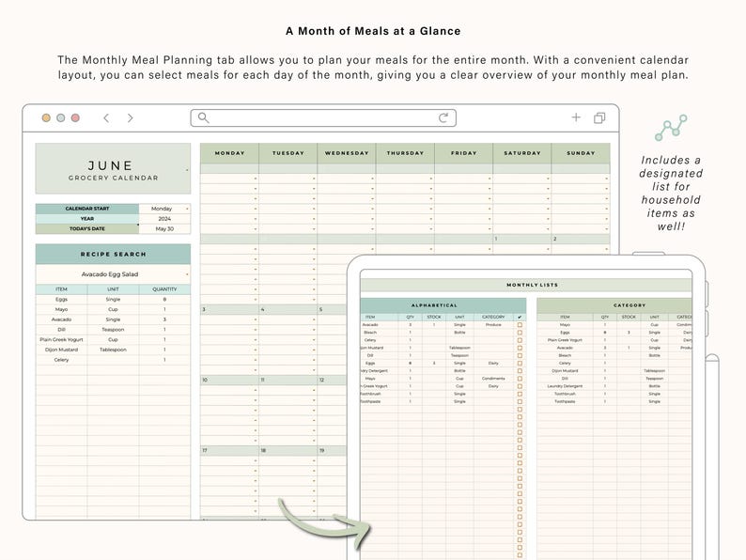Click the SUNDAY column header
This screenshot has height=560, width=746.
[581, 153]
